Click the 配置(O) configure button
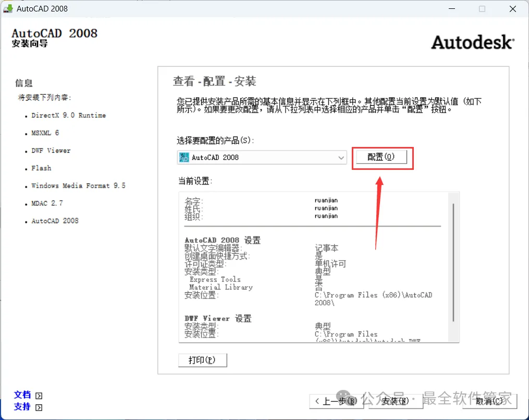Screen dimensions: 529x420 pyautogui.click(x=382, y=157)
